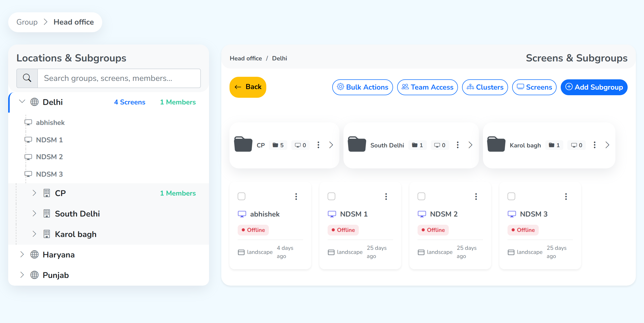Image resolution: width=644 pixels, height=323 pixels.
Task: Open Bulk Actions menu
Action: (x=362, y=87)
